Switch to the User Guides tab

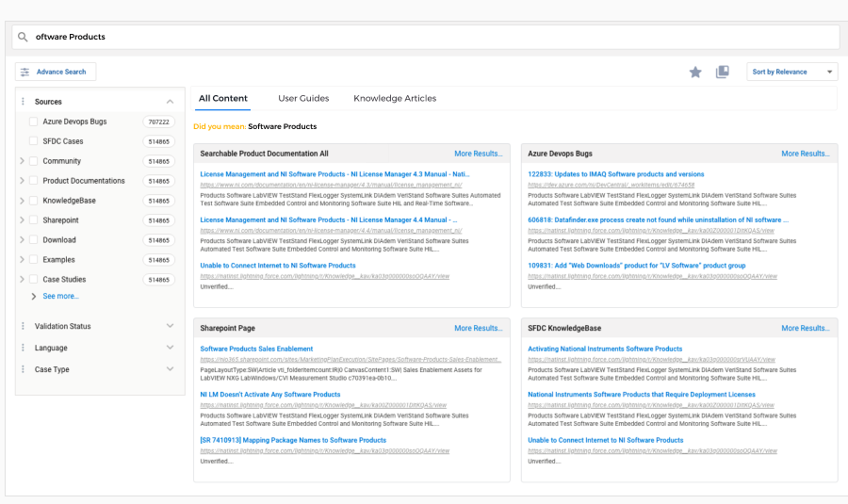coord(303,98)
